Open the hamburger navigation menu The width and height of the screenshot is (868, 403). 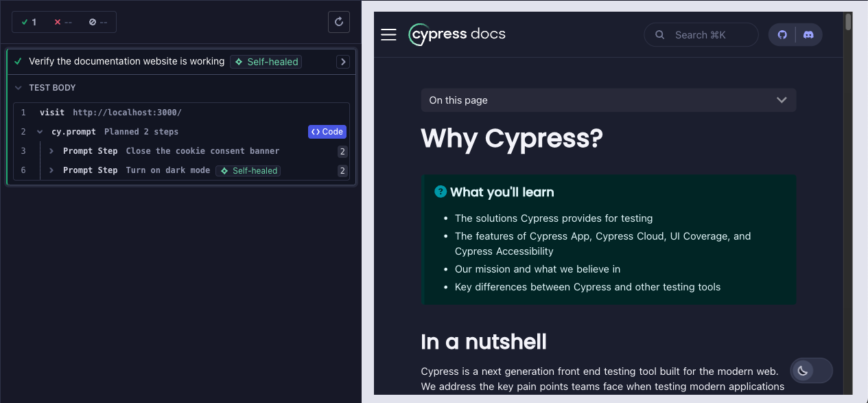pyautogui.click(x=388, y=35)
